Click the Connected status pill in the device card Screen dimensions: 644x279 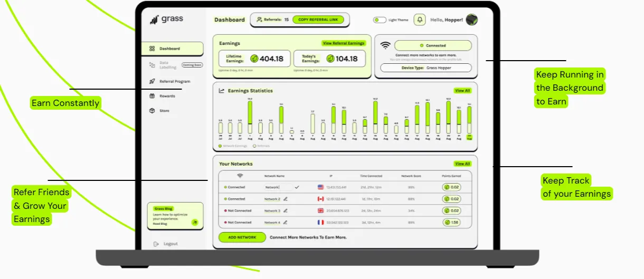pyautogui.click(x=433, y=46)
